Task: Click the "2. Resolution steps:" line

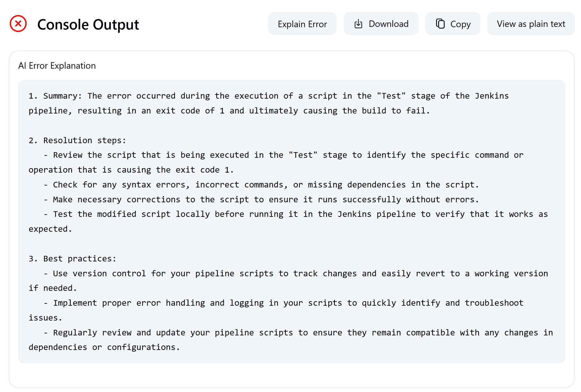Action: (77, 140)
